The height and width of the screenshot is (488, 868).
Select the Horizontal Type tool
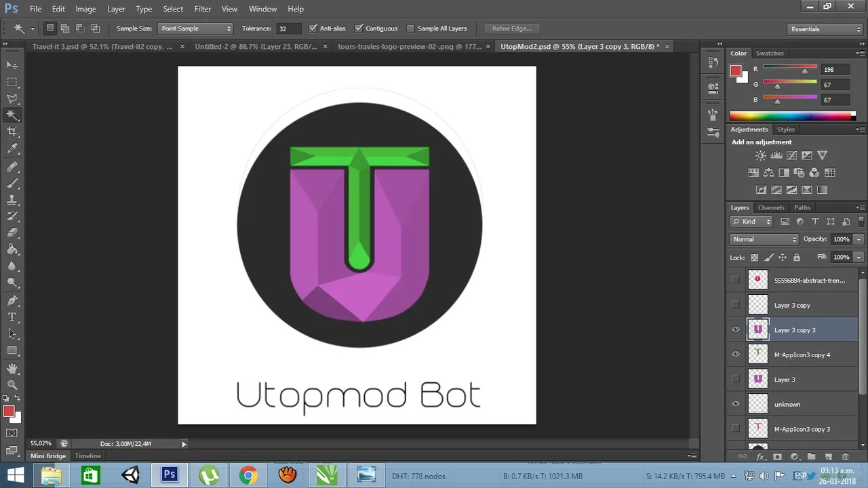(12, 317)
